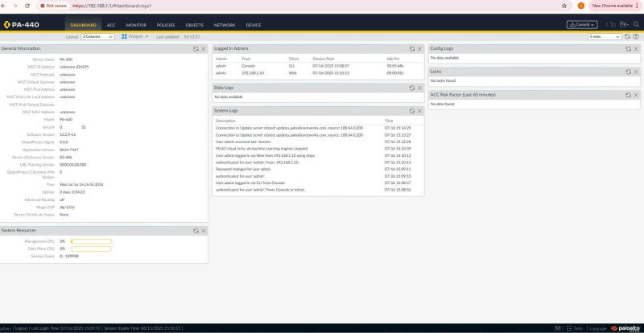The width and height of the screenshot is (644, 333).
Task: Go to the OBJECTS tab
Action: 194,25
